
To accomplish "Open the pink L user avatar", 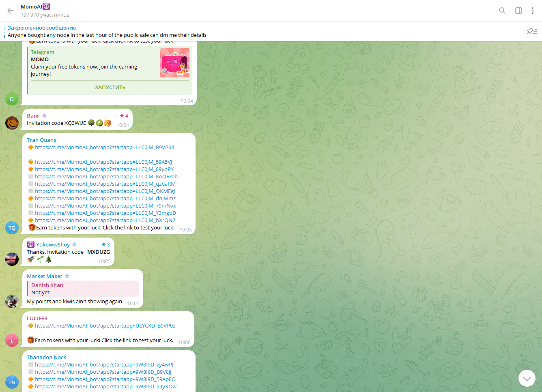I will (12, 341).
